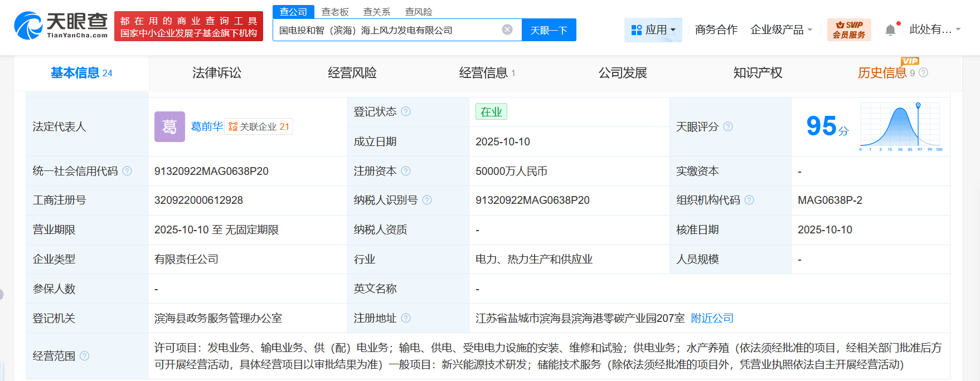
Task: Click the company name search field
Action: click(x=385, y=30)
